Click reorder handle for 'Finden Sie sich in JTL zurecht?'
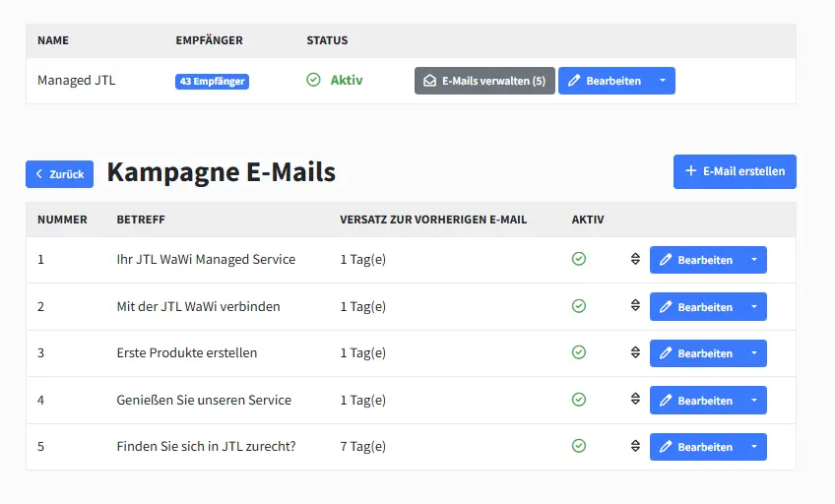Screen dimensions: 835x504 pyautogui.click(x=635, y=446)
